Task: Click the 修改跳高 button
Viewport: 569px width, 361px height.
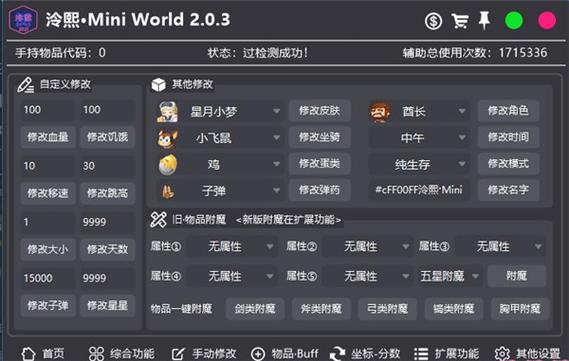Action: 107,193
